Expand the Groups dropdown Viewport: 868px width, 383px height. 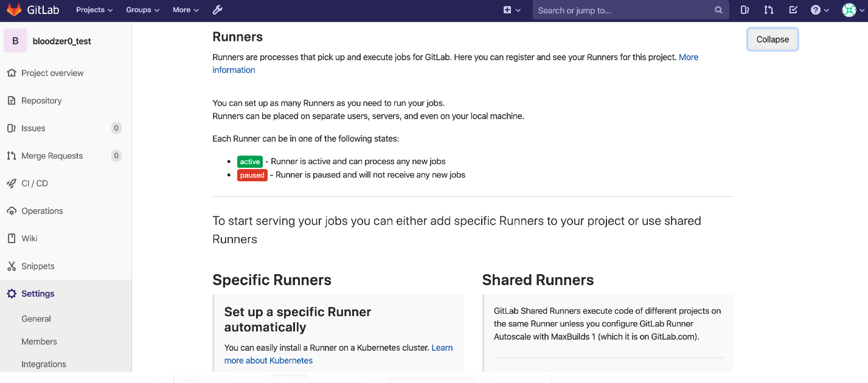click(x=143, y=10)
